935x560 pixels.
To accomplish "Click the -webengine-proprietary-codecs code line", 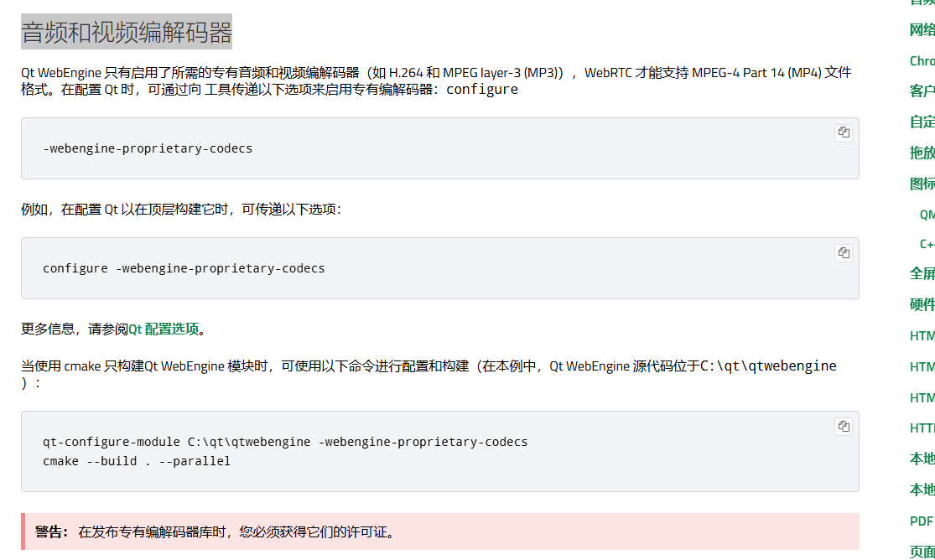I will click(x=148, y=148).
